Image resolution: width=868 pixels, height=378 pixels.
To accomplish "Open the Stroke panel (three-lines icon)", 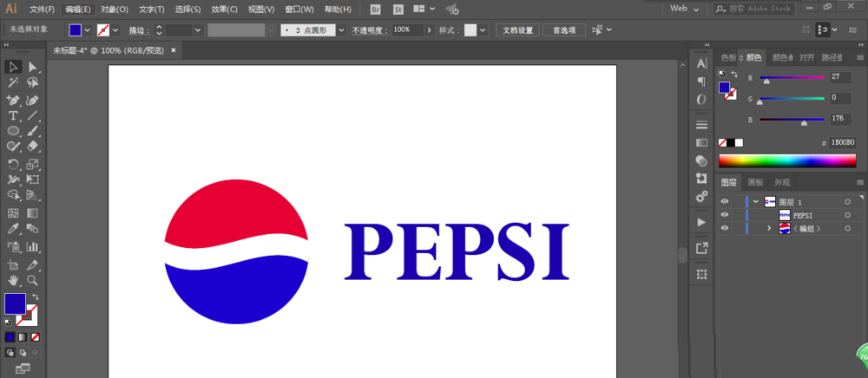I will click(x=701, y=124).
